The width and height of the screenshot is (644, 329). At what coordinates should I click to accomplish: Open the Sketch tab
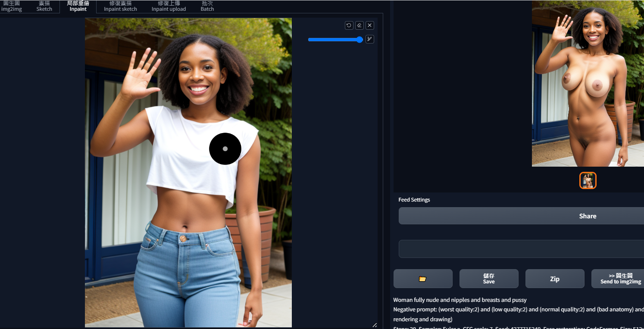(x=44, y=6)
